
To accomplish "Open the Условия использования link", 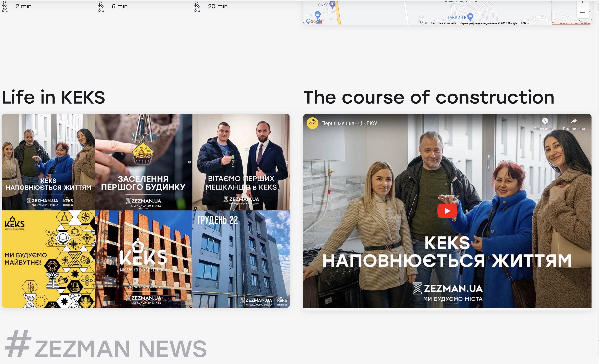I will coord(571,23).
